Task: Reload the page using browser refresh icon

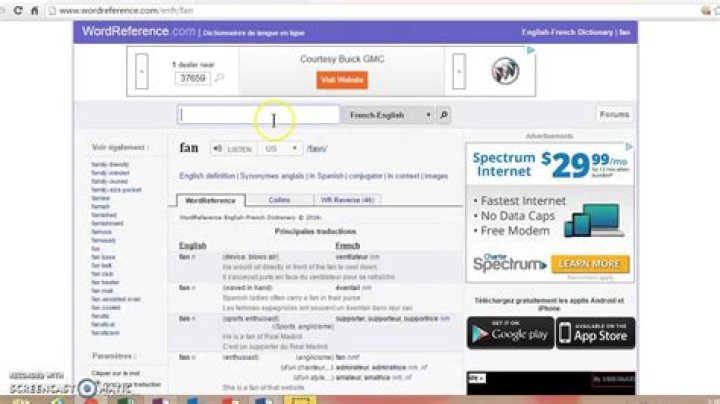Action: 18,10
